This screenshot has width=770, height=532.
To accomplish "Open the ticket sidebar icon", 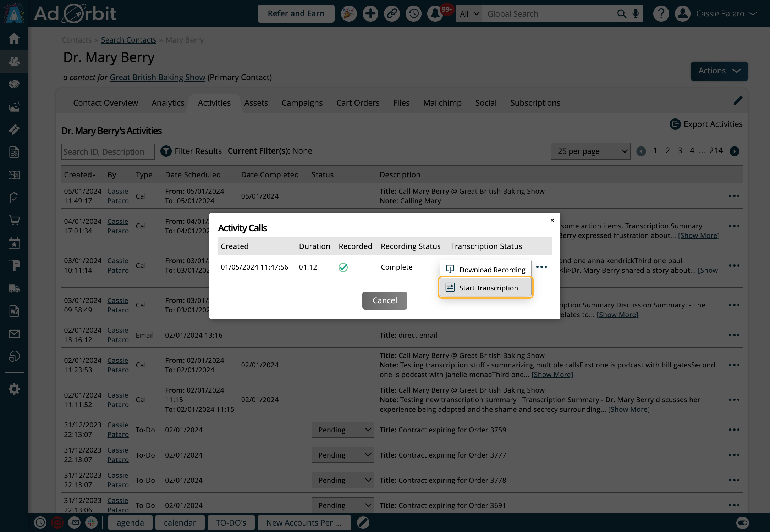I will [14, 129].
